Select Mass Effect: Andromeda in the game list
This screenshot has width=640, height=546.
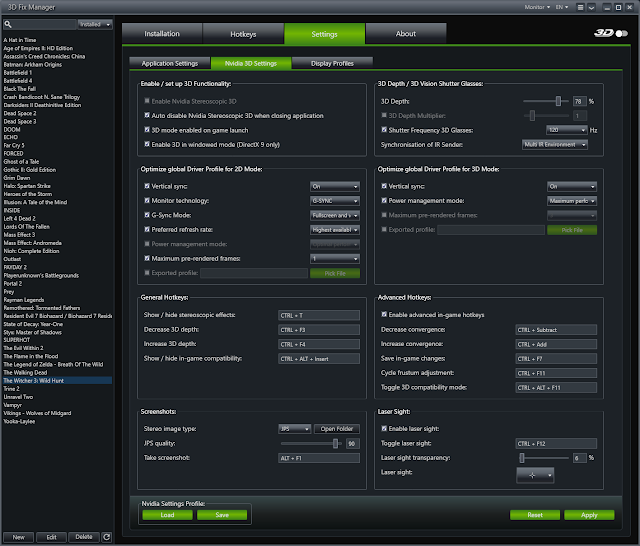tap(33, 243)
